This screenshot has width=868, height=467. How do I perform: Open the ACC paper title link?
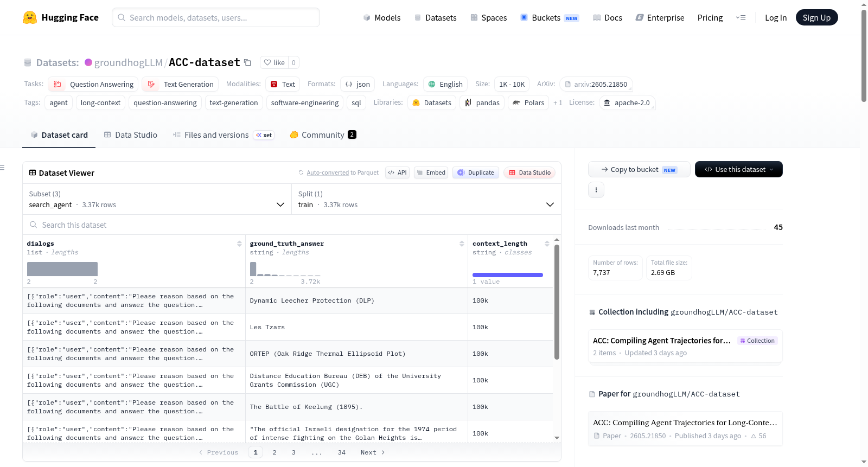click(685, 423)
